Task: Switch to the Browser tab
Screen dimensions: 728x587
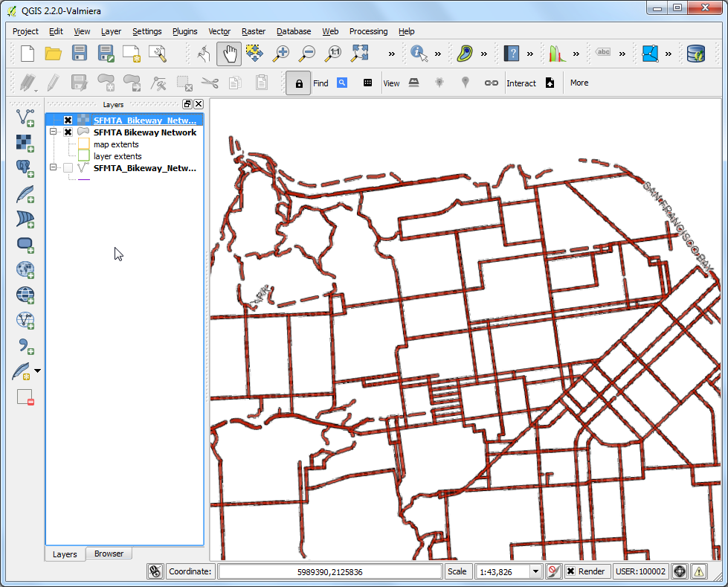Action: [109, 554]
